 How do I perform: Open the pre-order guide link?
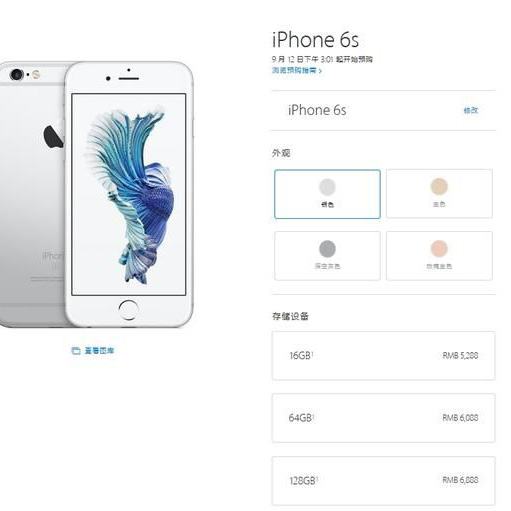tap(294, 70)
